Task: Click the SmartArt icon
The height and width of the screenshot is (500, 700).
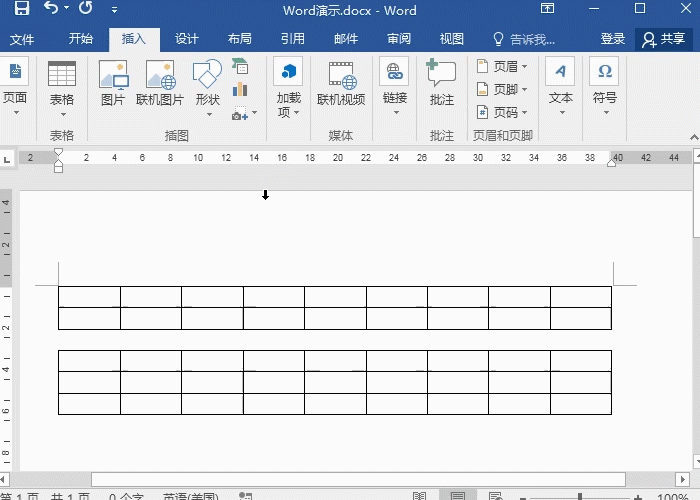Action: (240, 66)
